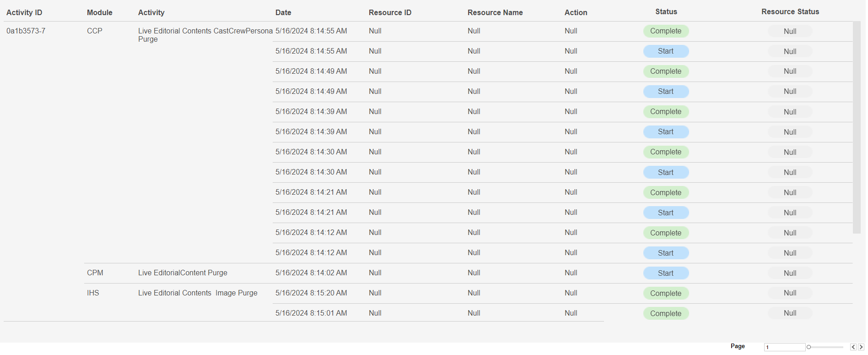Click Start status badge for 8:14:02 AM
This screenshot has width=868, height=355.
click(x=666, y=273)
